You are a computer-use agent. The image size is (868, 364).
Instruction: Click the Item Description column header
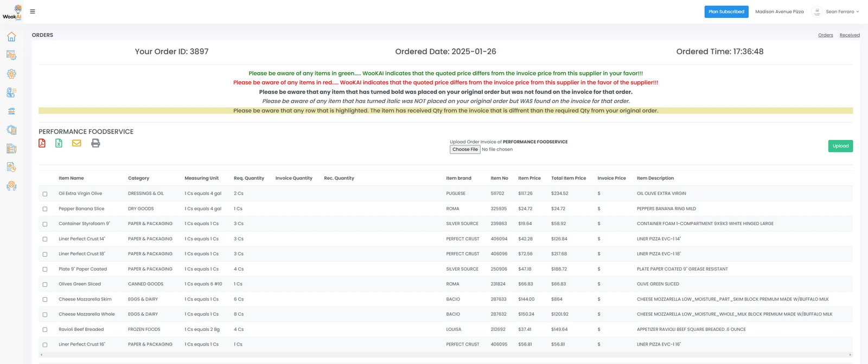tap(655, 178)
